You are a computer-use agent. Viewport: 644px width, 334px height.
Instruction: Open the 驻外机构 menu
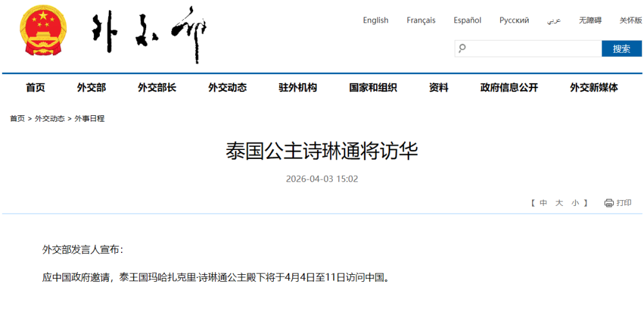click(x=298, y=88)
